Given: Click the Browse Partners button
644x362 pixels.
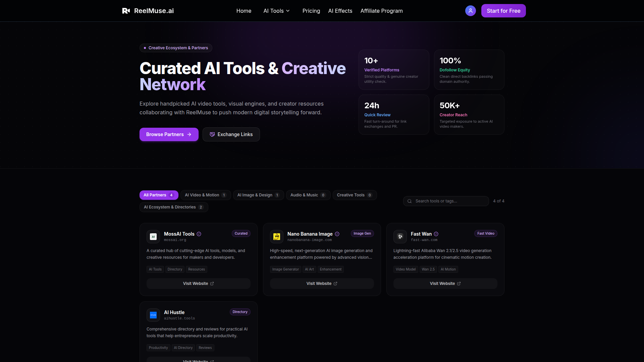Looking at the screenshot, I should click(x=169, y=134).
